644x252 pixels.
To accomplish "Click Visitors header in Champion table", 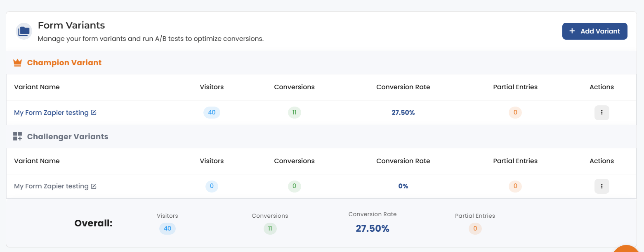I will pyautogui.click(x=212, y=87).
